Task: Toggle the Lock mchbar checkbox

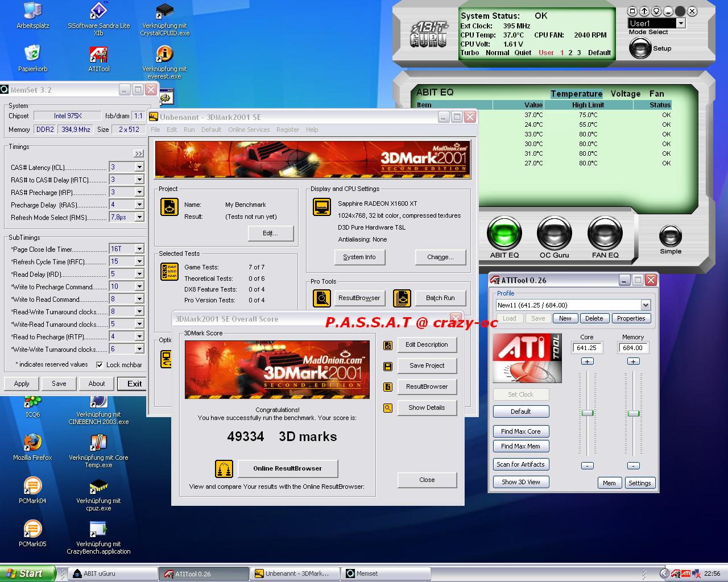Action: tap(100, 365)
